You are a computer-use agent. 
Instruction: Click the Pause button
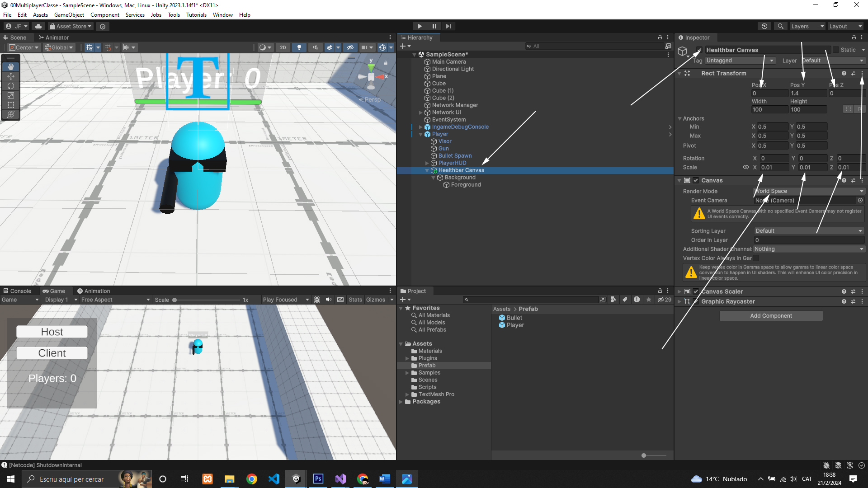click(x=434, y=26)
